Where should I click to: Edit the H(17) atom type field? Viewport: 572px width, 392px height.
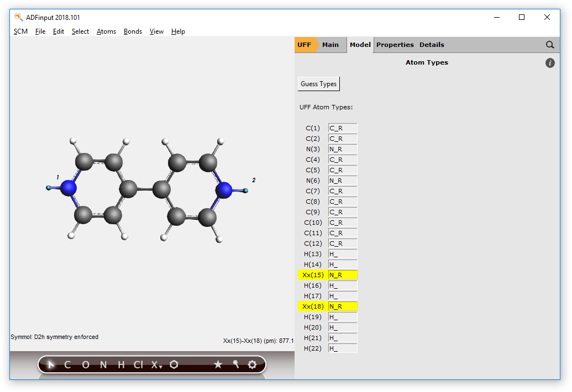coord(343,296)
